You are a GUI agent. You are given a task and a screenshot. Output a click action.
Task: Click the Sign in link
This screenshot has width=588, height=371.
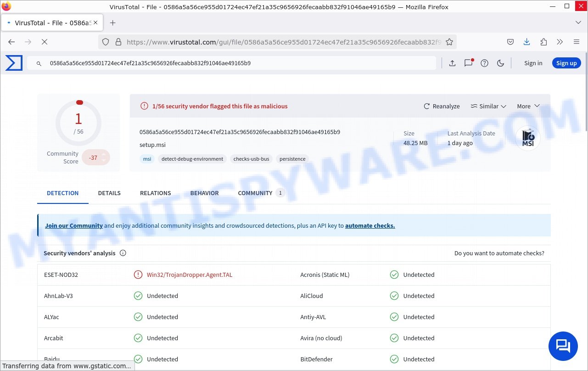pos(533,63)
